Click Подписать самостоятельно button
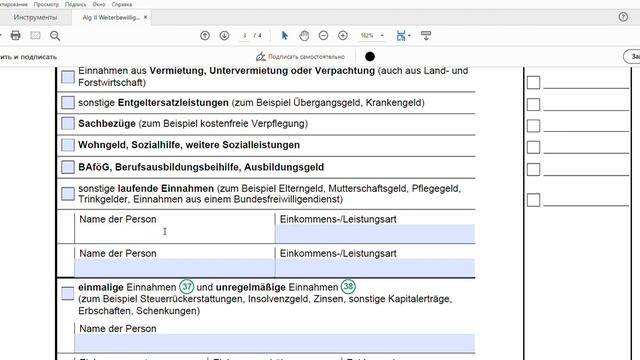640x360 pixels. (x=301, y=56)
